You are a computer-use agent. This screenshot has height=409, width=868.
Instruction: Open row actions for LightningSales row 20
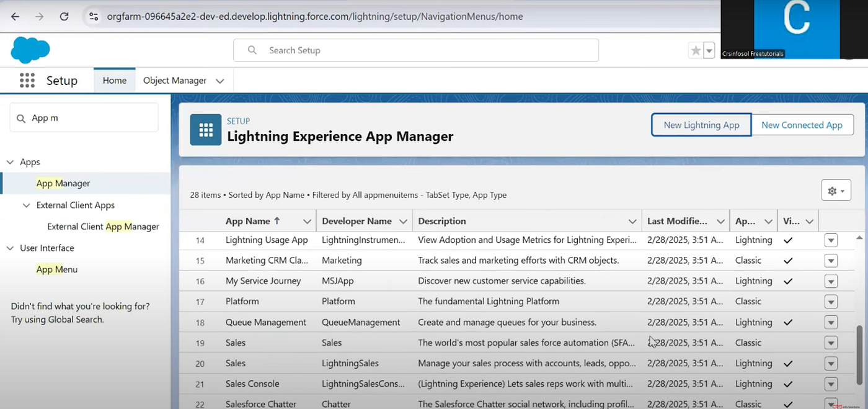click(x=831, y=364)
